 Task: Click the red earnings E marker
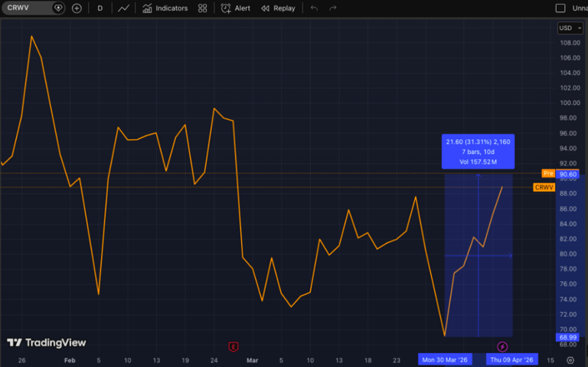click(234, 347)
